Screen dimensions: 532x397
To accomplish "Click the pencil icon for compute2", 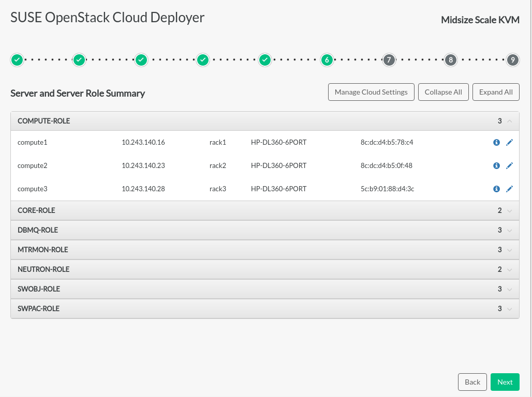I will point(509,166).
